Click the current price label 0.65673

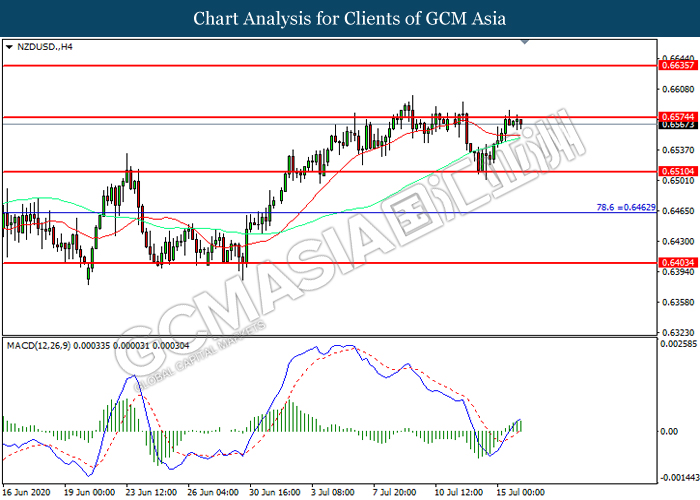(x=678, y=125)
